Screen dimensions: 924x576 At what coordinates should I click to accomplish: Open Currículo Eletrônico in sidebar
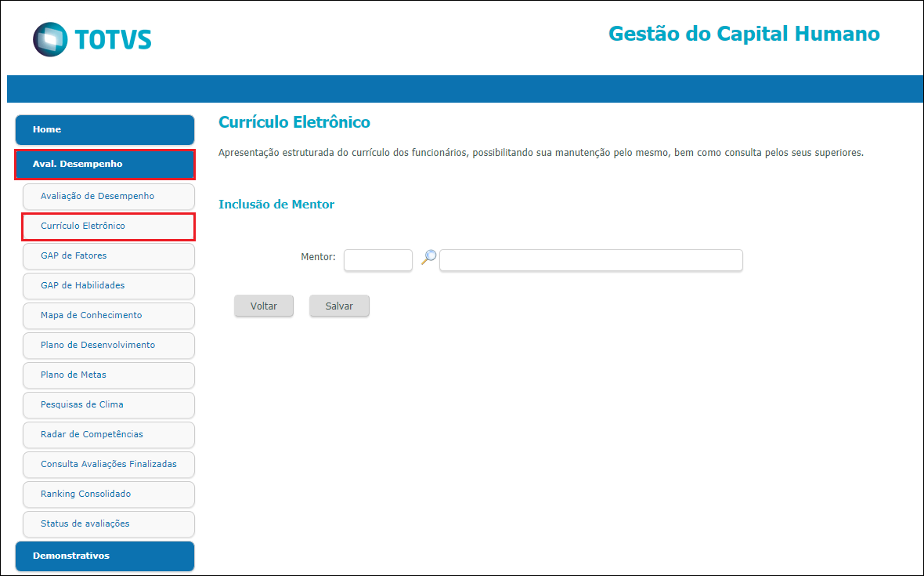(108, 226)
